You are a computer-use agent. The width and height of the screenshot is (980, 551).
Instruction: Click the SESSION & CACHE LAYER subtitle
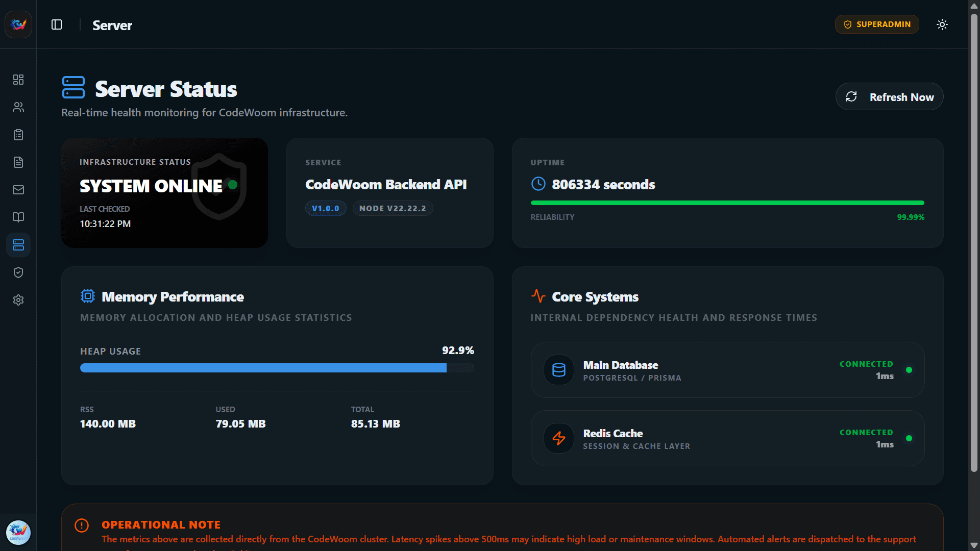[636, 446]
